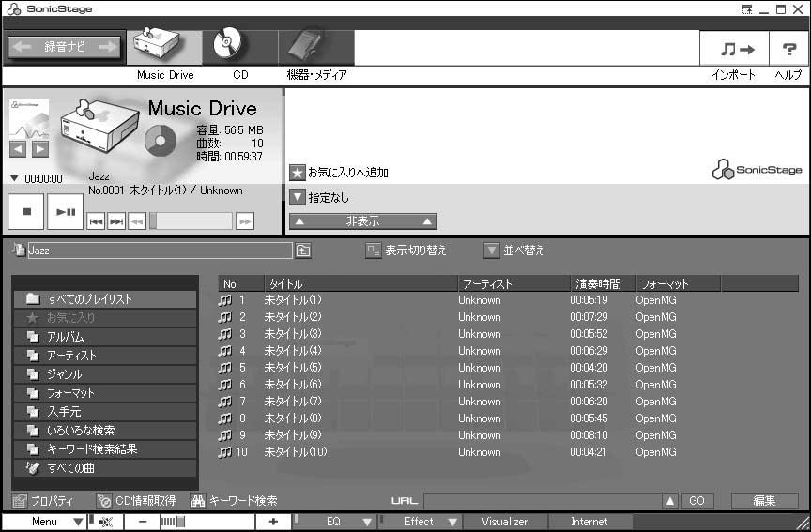Click the folder-up icon beside Jazz field
The width and height of the screenshot is (811, 532).
(303, 251)
